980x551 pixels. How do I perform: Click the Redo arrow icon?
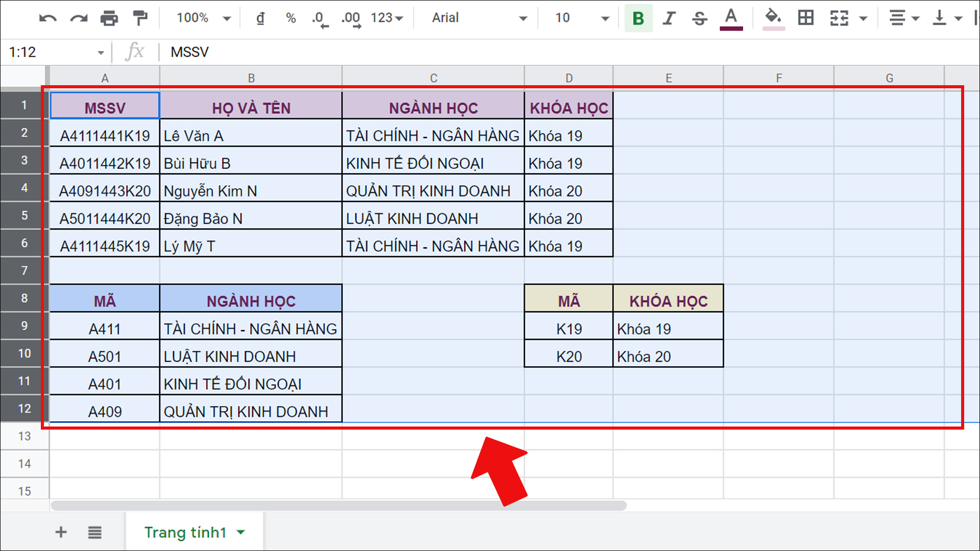click(x=79, y=18)
